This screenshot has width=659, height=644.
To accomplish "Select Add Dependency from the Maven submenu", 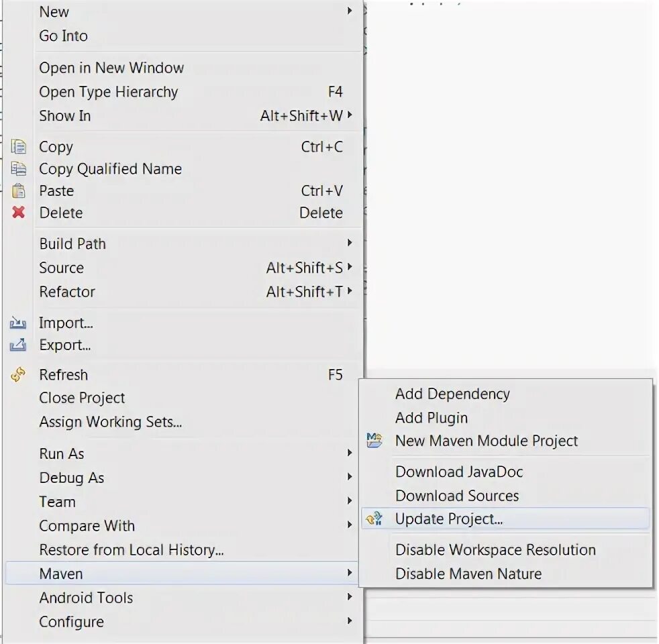I will coord(452,394).
